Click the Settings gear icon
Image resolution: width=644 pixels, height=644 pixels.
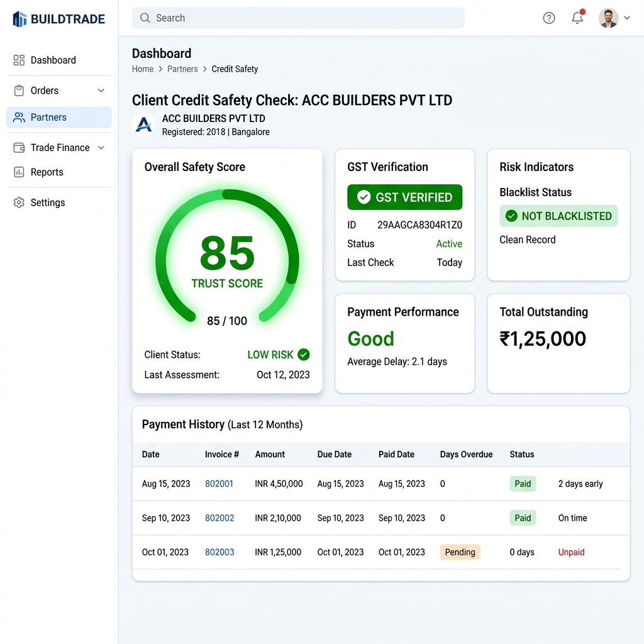[x=19, y=203]
